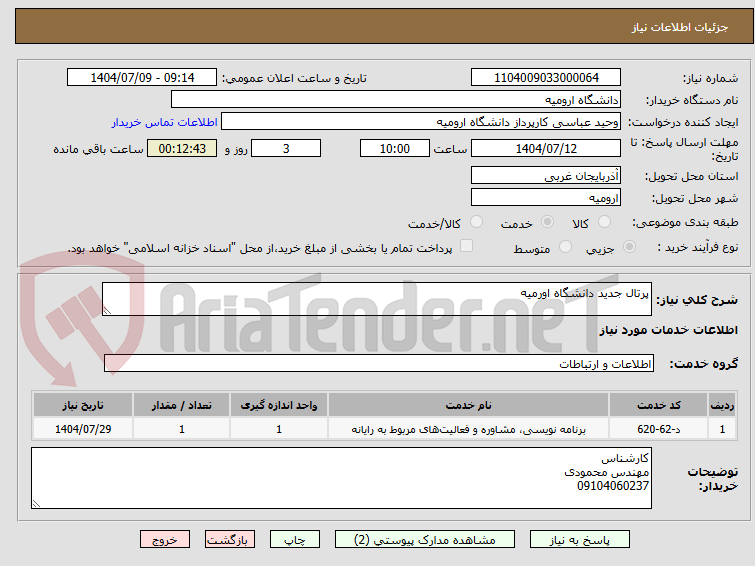Click the deadline time field 10:00
The width and height of the screenshot is (755, 566).
tap(395, 148)
